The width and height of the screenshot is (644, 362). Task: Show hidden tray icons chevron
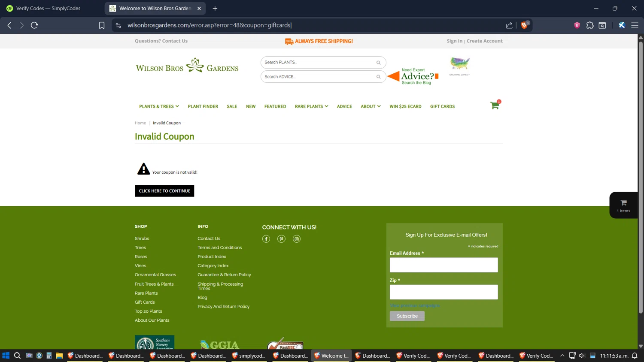(562, 356)
